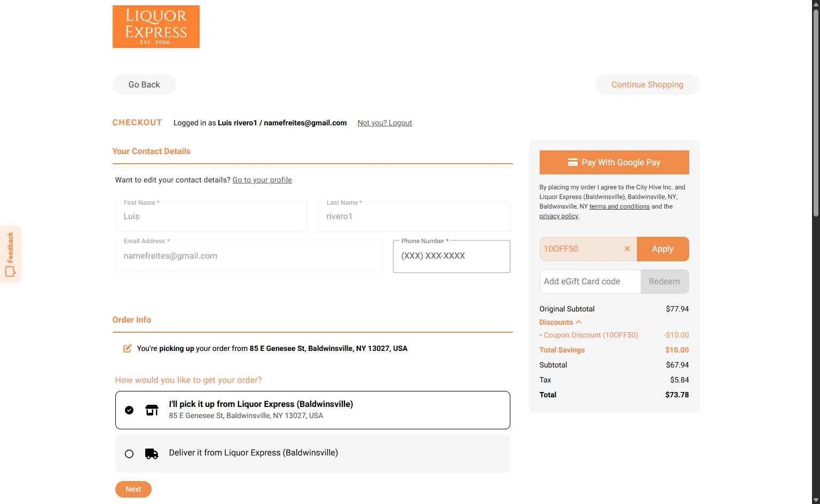
Task: Click the Total Savings $10.00 value
Action: point(677,350)
